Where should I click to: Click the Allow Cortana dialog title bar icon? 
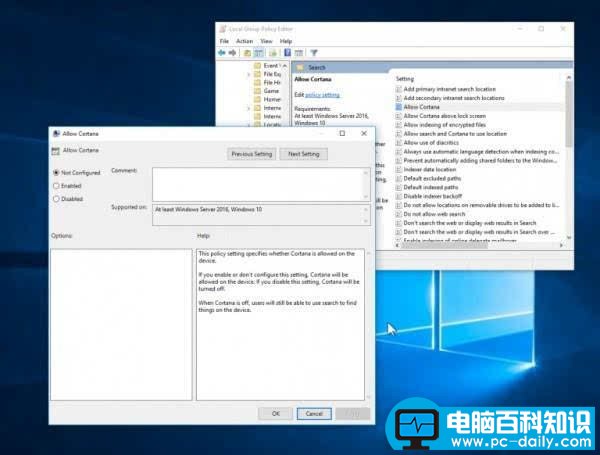[x=56, y=134]
